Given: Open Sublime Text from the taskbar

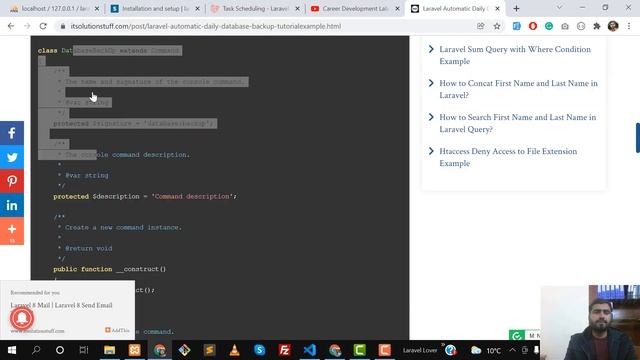Looking at the screenshot, I should (209, 350).
